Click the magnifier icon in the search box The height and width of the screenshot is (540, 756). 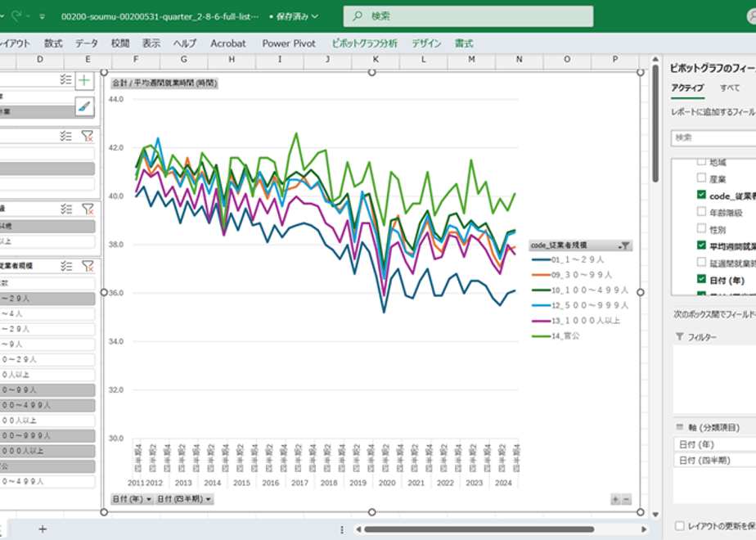point(358,16)
